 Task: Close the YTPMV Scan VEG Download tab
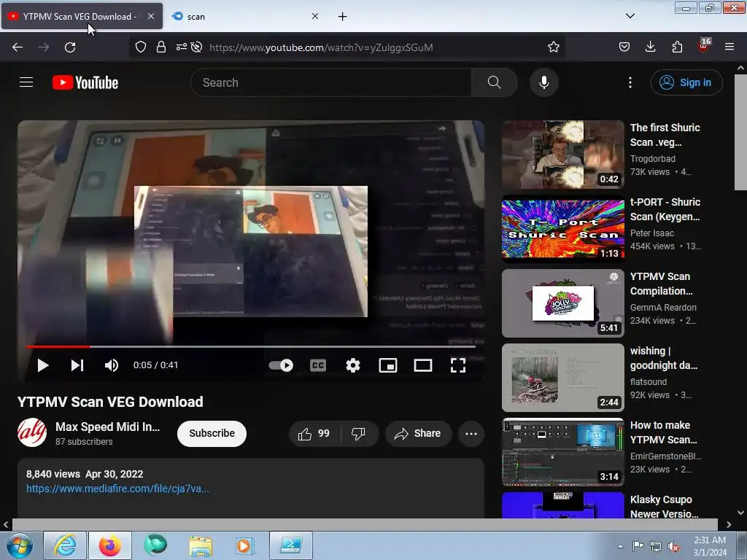click(x=150, y=16)
